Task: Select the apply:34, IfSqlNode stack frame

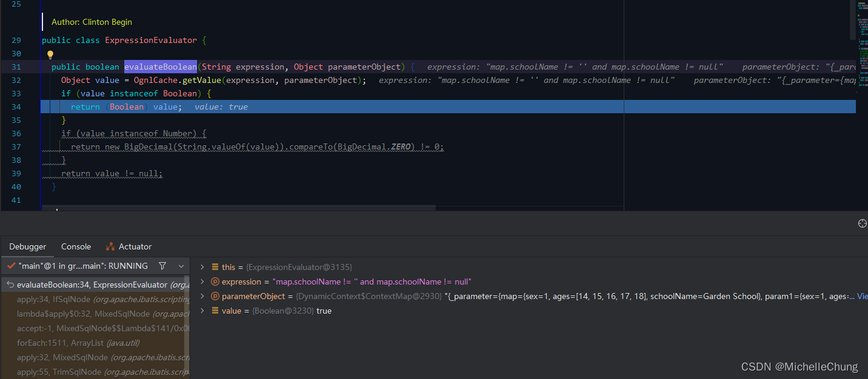Action: (x=95, y=299)
